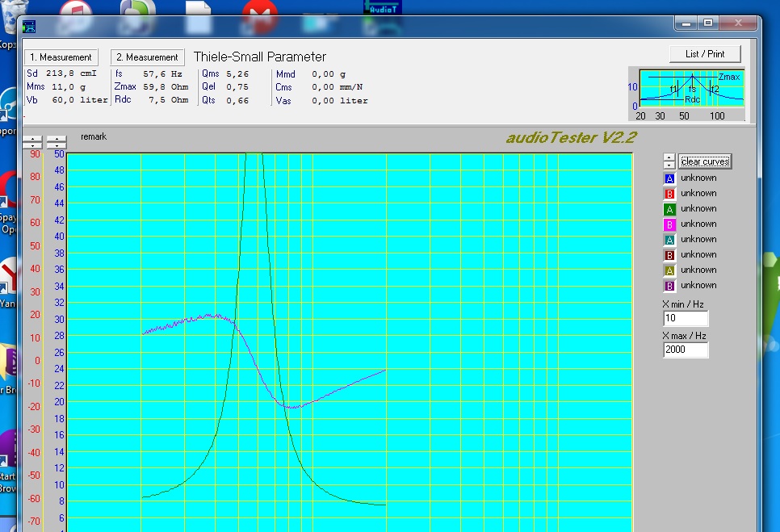Open the List / Print dialog

[x=705, y=54]
